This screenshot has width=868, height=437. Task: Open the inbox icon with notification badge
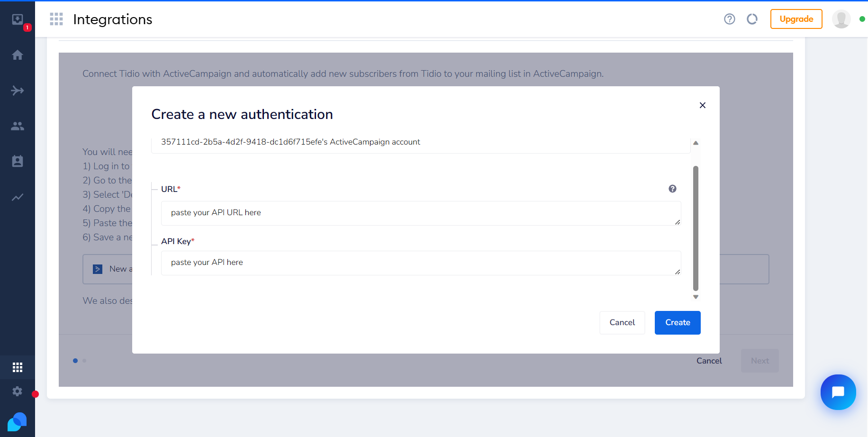pyautogui.click(x=18, y=19)
